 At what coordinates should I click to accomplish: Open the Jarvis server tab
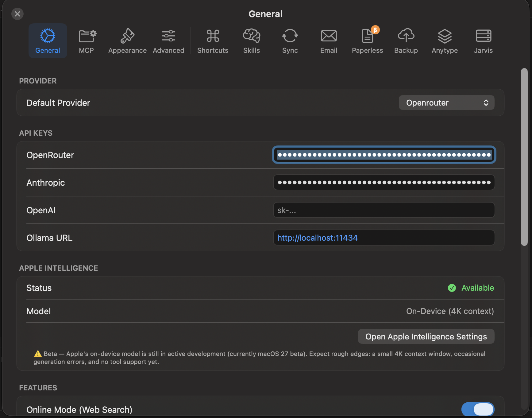point(483,41)
